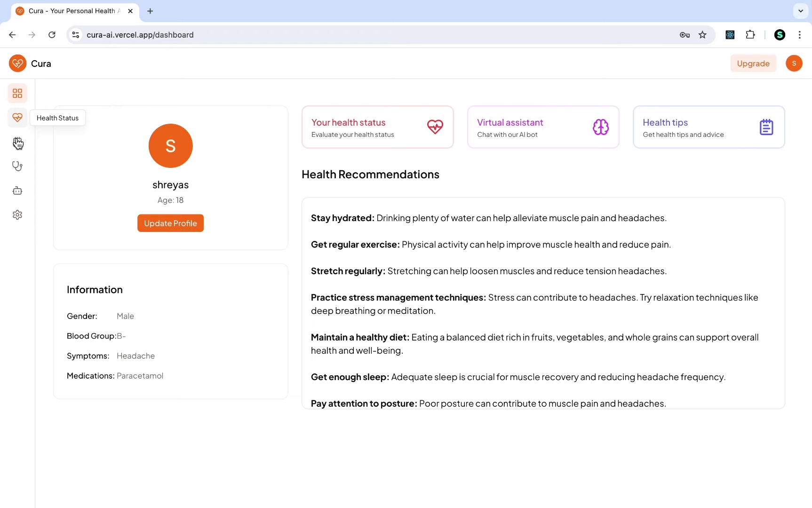The image size is (812, 508).
Task: Click the Upgrade button
Action: click(753, 63)
